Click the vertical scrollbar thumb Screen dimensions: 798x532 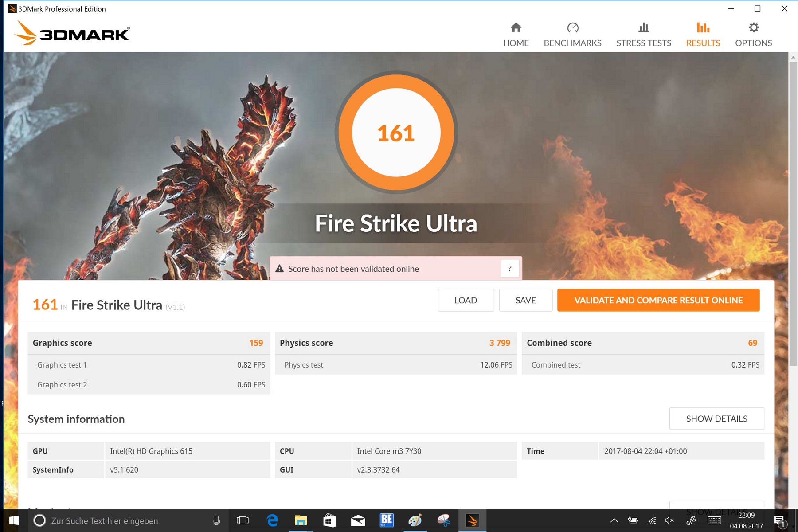click(x=793, y=213)
